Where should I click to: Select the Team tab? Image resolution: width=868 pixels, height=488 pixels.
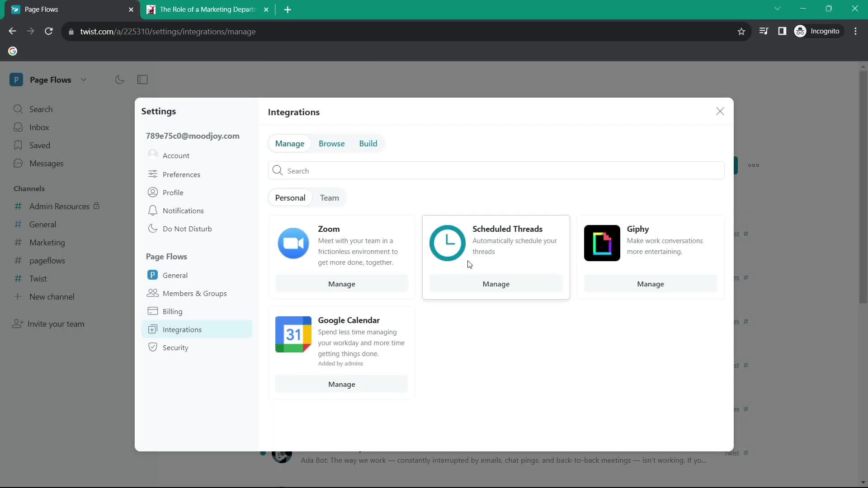[330, 198]
